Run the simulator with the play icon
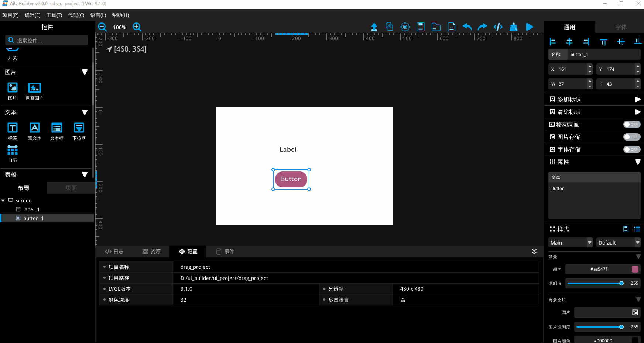Screen dimensions: 644x343 529,27
